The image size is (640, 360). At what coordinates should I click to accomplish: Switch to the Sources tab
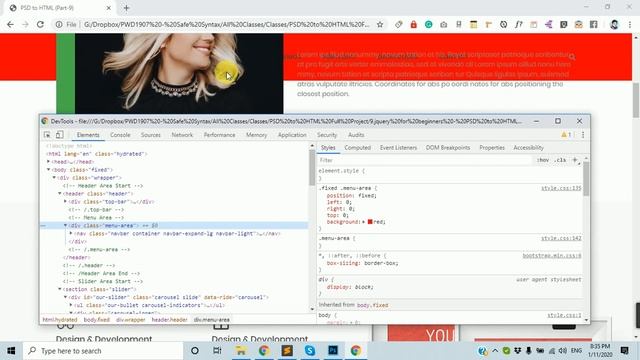(x=151, y=135)
